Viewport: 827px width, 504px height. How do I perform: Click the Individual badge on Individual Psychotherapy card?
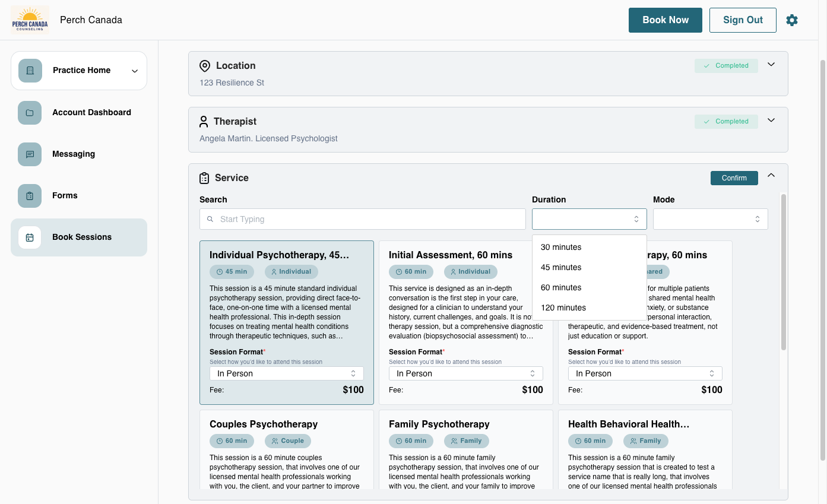291,272
